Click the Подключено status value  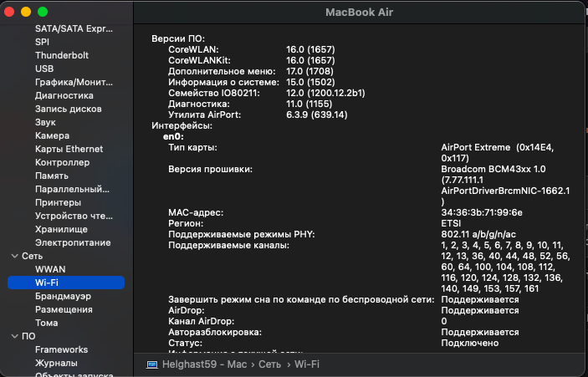point(470,343)
